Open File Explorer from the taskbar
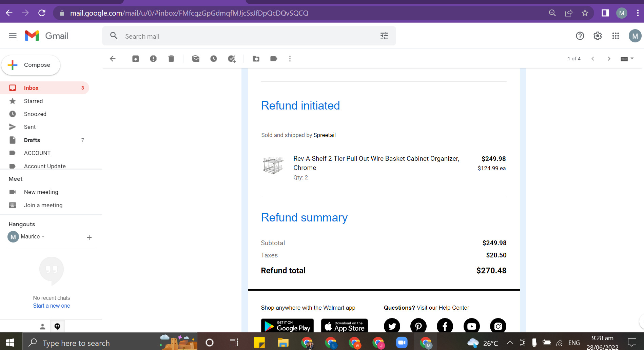Viewport: 644px width, 350px height. 283,343
